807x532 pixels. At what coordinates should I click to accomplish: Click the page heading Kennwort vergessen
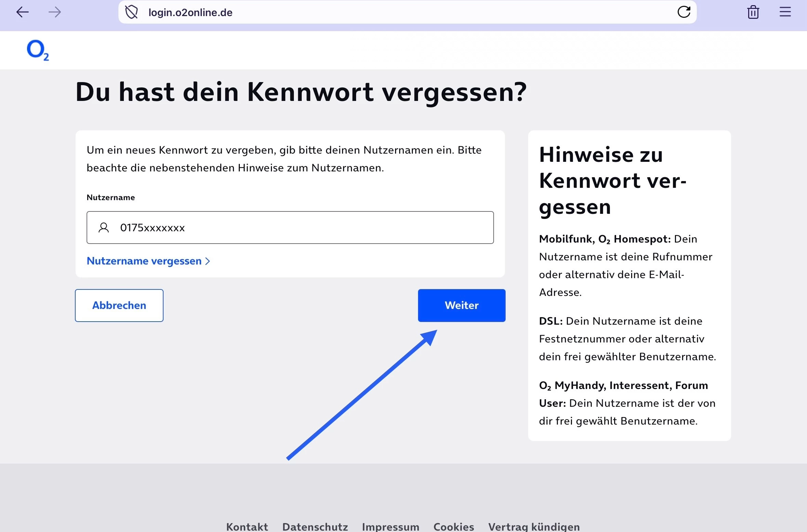click(x=301, y=92)
